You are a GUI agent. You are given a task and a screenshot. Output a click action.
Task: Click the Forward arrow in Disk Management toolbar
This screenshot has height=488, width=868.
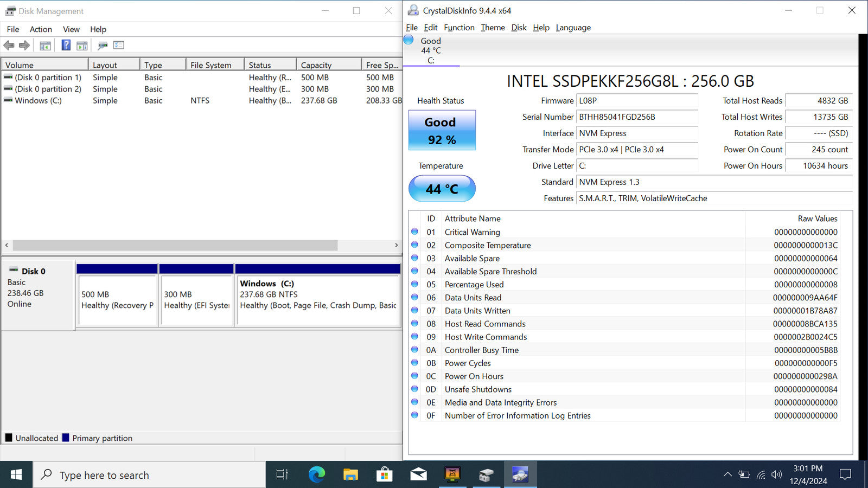point(24,46)
